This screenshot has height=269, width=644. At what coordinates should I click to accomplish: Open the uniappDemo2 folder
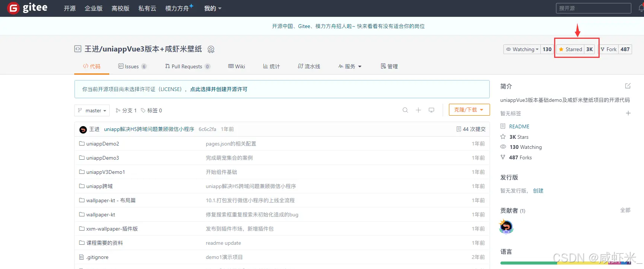point(103,144)
